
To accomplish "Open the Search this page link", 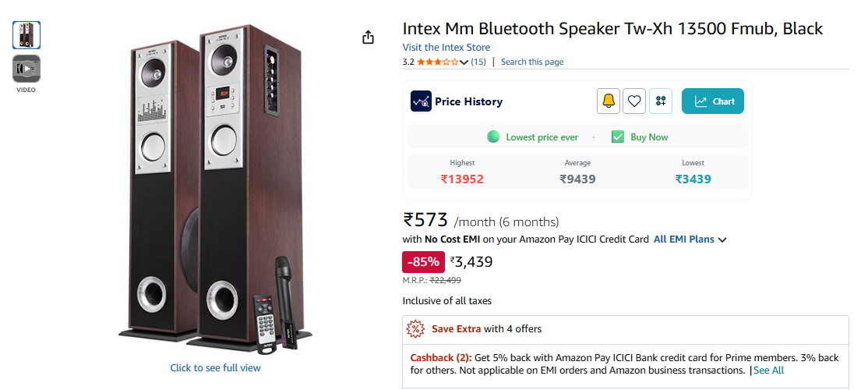I will (531, 62).
